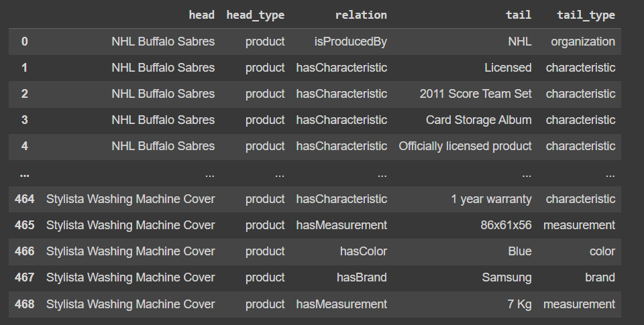Viewport: 644px width, 325px height.
Task: Click 'Stylista Washing Machine Cover' in row 464
Action: [x=131, y=200]
